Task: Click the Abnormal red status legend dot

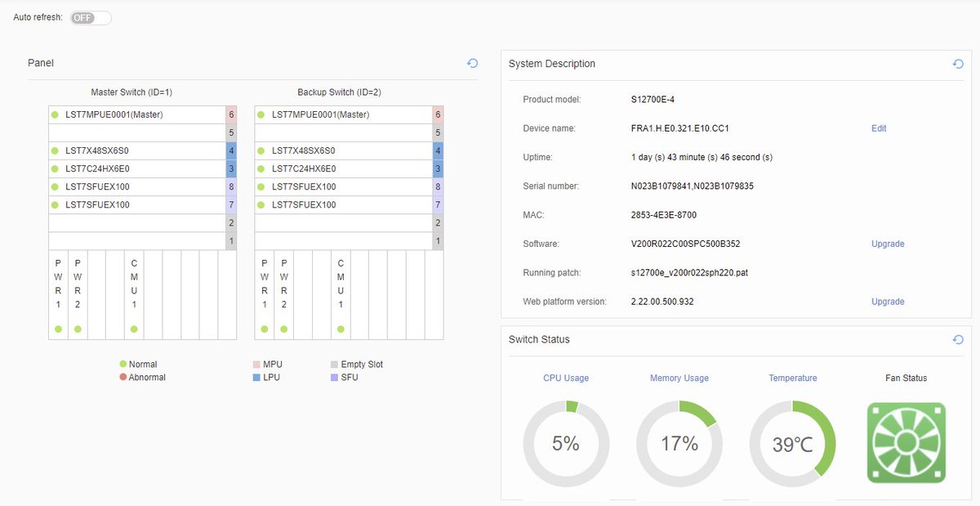Action: coord(122,377)
